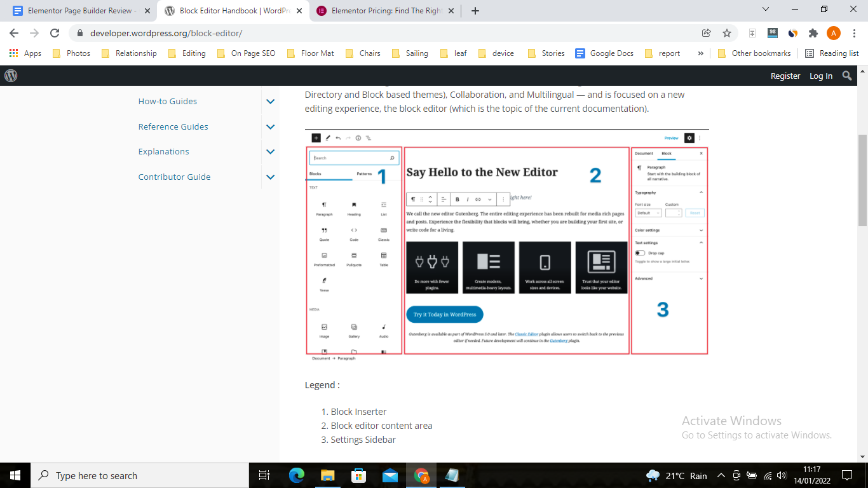Open the Windows Start menu
This screenshot has height=488, width=868.
click(x=15, y=475)
